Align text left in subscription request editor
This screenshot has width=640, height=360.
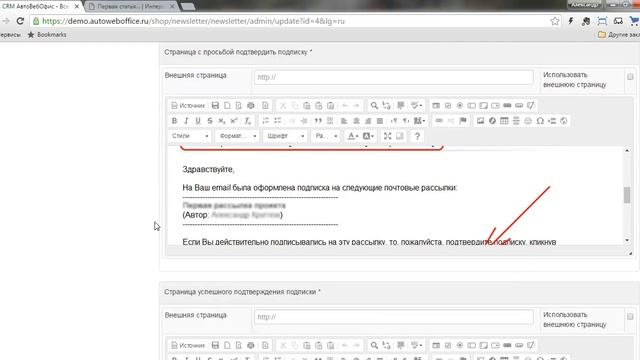pos(344,121)
